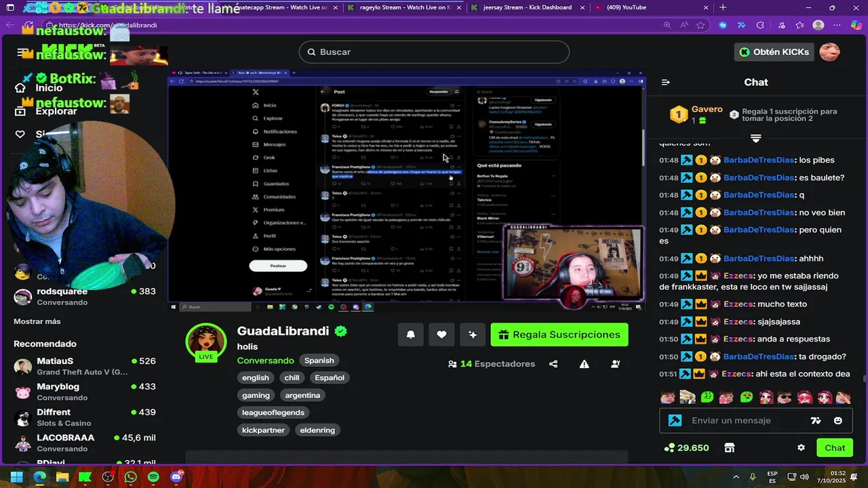Click the 7TV icon in message box
Screen dimensions: 868x488
(x=816, y=420)
